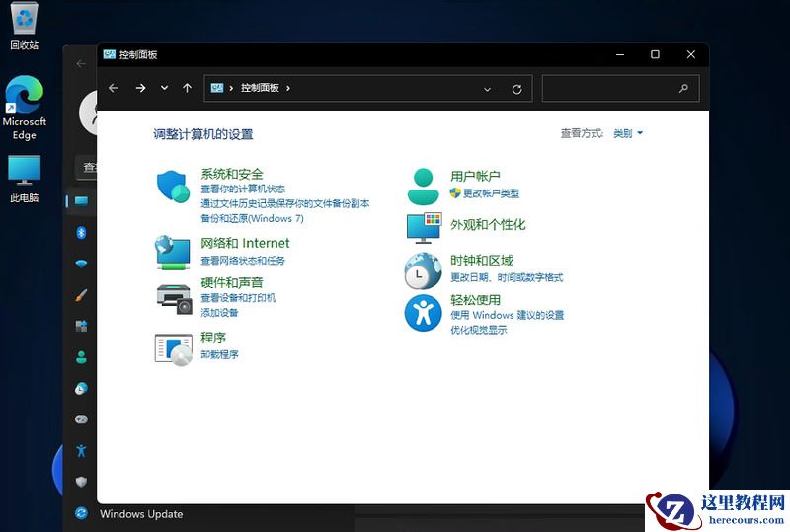Open 硬件和声音 category
This screenshot has height=532, width=790.
point(232,282)
